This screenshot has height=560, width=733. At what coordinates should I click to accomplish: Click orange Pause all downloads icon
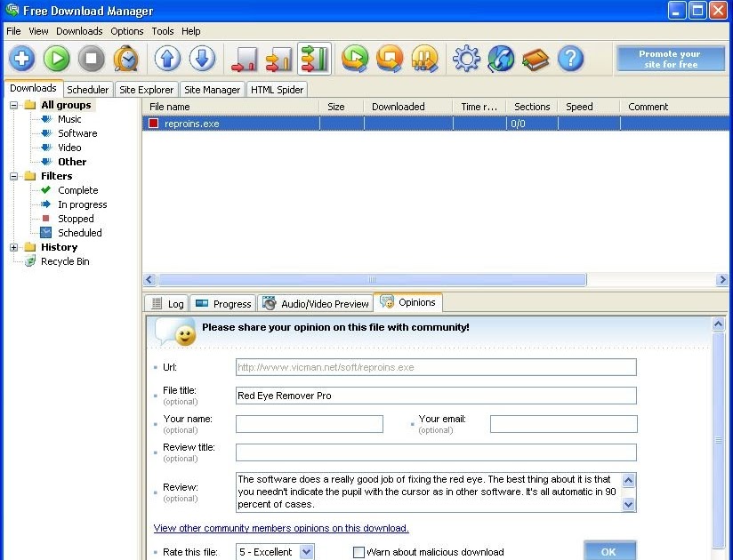point(424,59)
